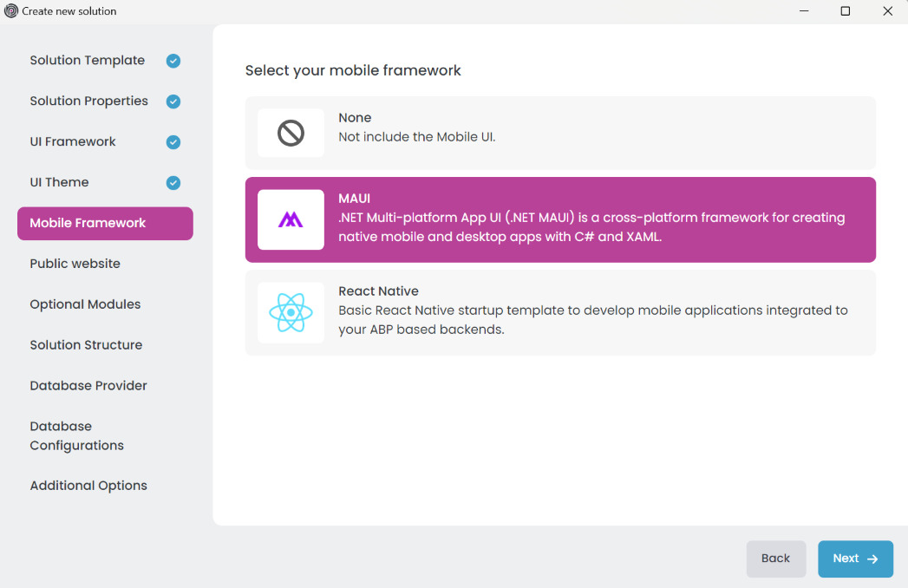Click the UI Framework completed checkmark icon
908x588 pixels.
pyautogui.click(x=173, y=142)
